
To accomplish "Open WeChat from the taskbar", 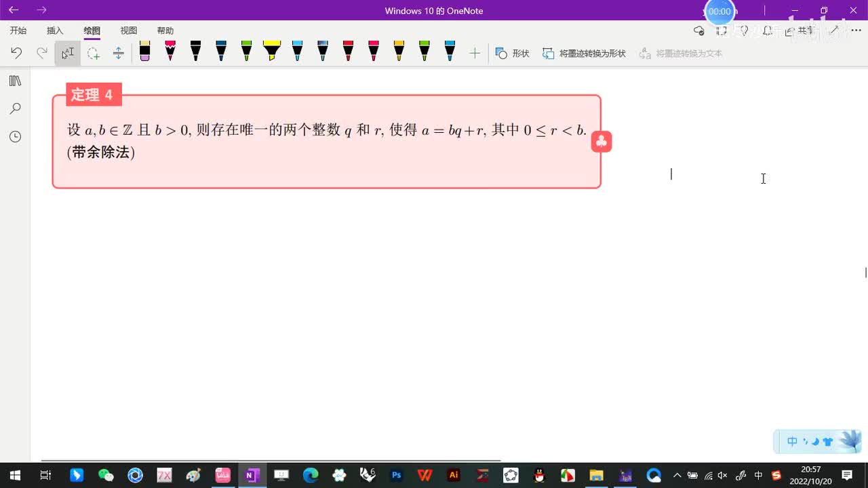I will [106, 475].
